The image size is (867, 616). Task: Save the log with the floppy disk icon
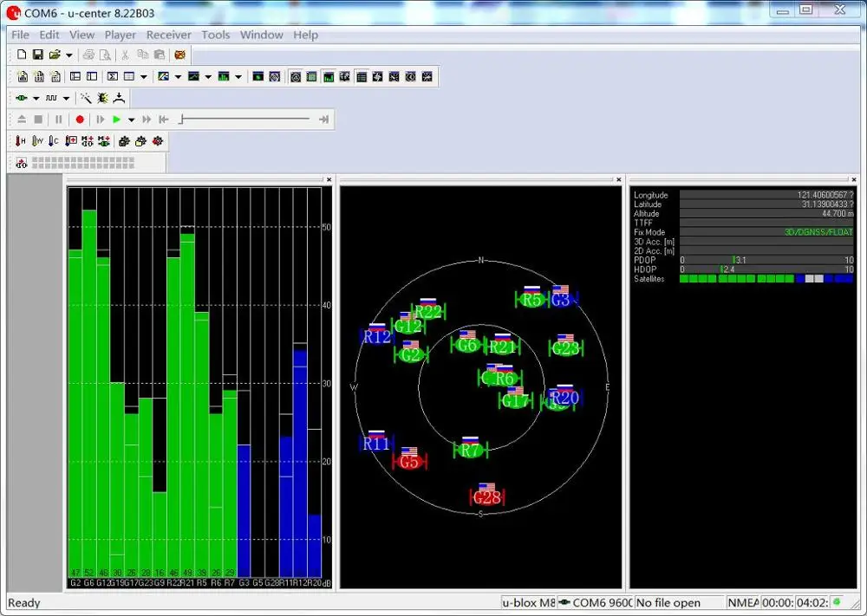pyautogui.click(x=37, y=54)
